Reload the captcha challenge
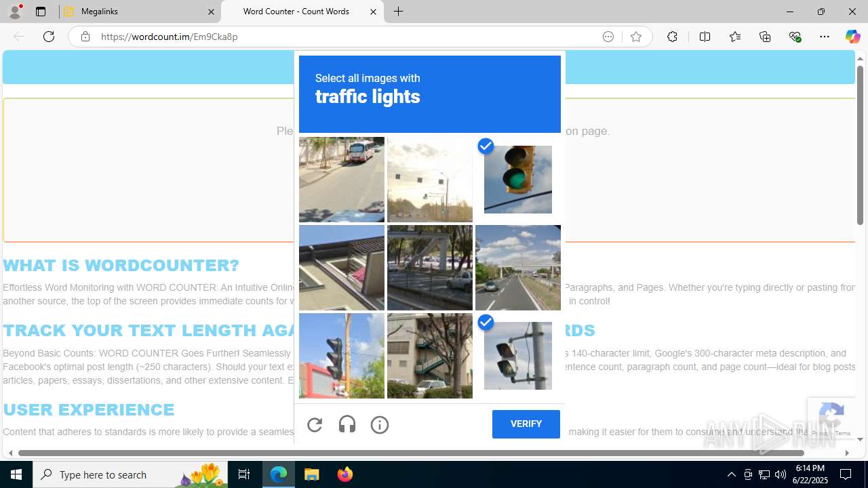Image resolution: width=868 pixels, height=488 pixels. pyautogui.click(x=315, y=425)
